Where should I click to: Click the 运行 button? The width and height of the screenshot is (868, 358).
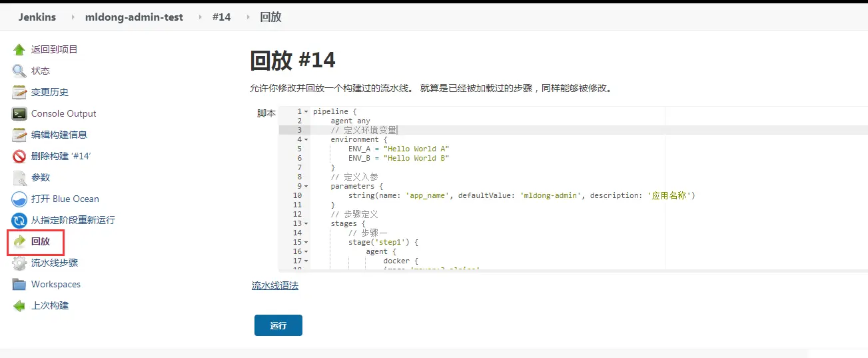coord(278,325)
